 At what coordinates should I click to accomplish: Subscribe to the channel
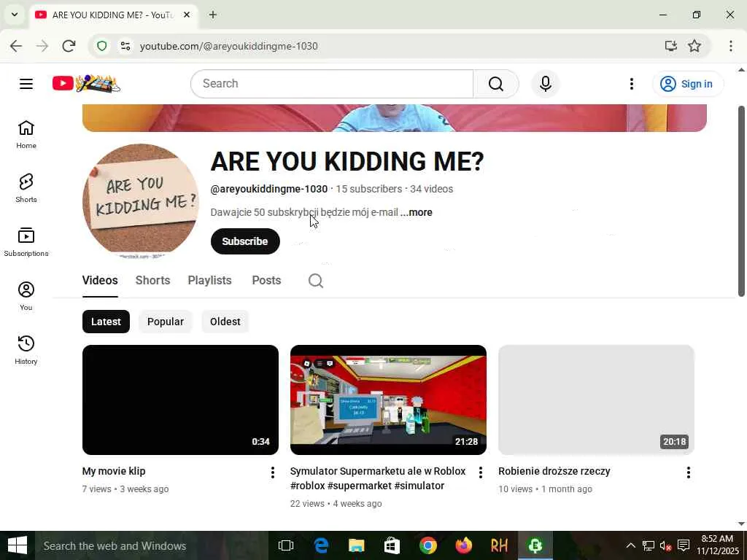[245, 241]
